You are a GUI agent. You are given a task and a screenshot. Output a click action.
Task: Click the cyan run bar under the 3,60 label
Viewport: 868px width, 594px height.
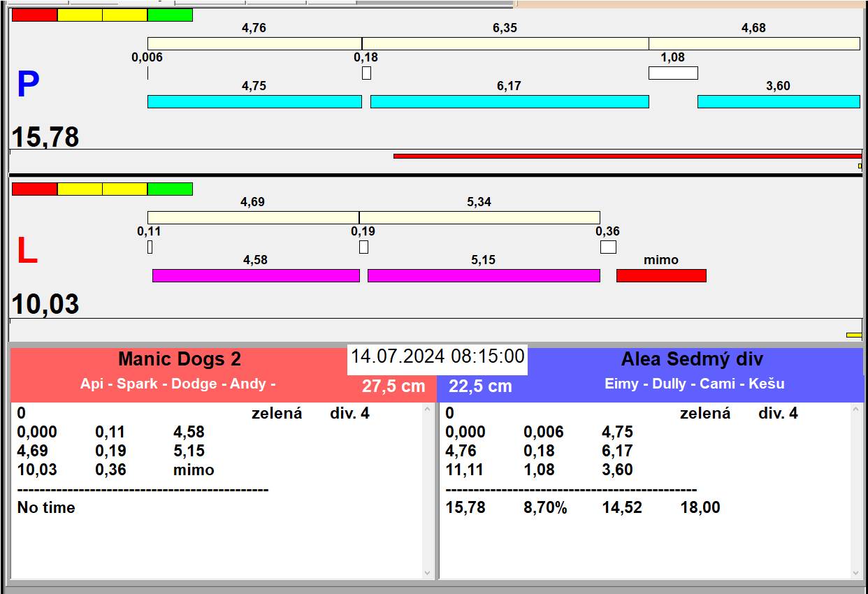click(779, 101)
